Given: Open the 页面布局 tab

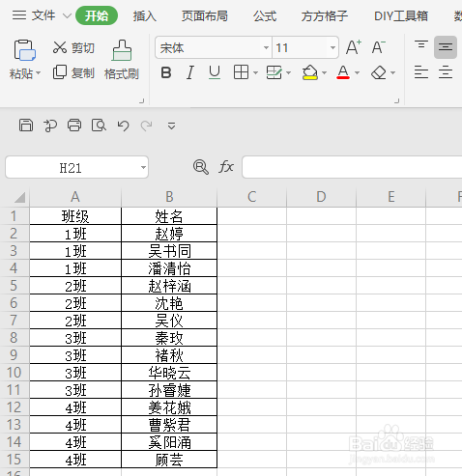Looking at the screenshot, I should coord(204,15).
